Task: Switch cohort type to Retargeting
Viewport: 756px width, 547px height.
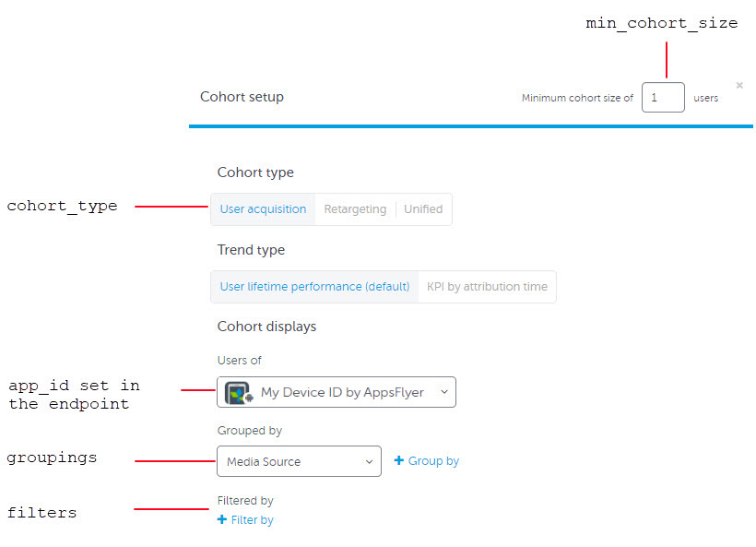Action: coord(355,209)
